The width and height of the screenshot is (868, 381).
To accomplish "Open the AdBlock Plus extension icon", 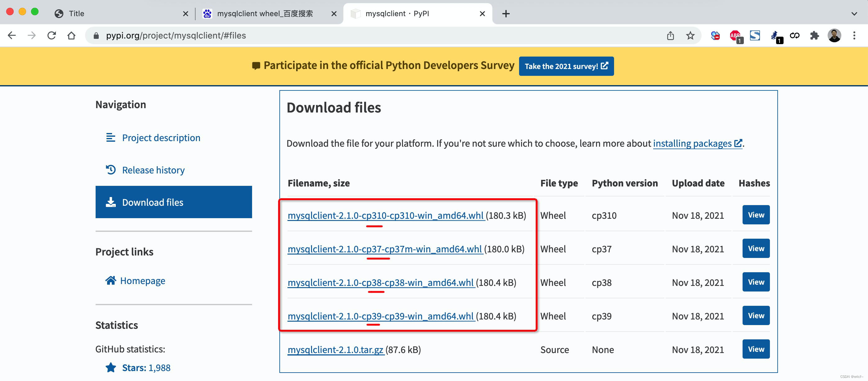I will [x=735, y=35].
